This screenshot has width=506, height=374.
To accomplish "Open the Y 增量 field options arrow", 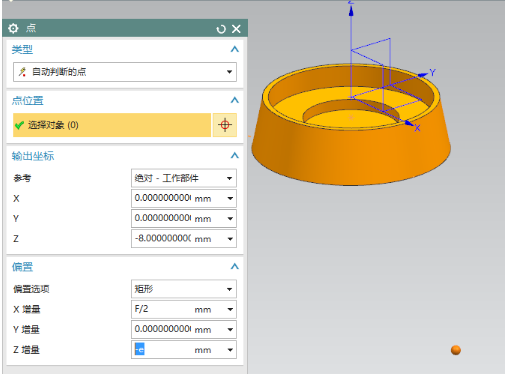I will coord(230,330).
